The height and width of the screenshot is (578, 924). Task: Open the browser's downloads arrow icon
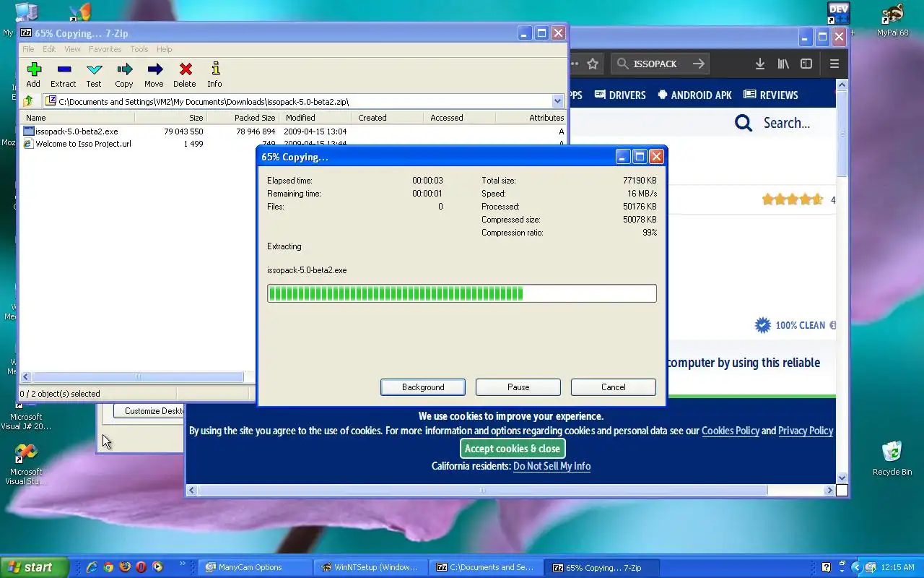759,64
